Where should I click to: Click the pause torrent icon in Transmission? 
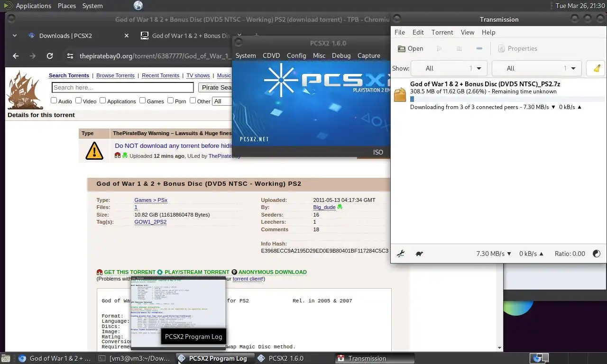459,48
